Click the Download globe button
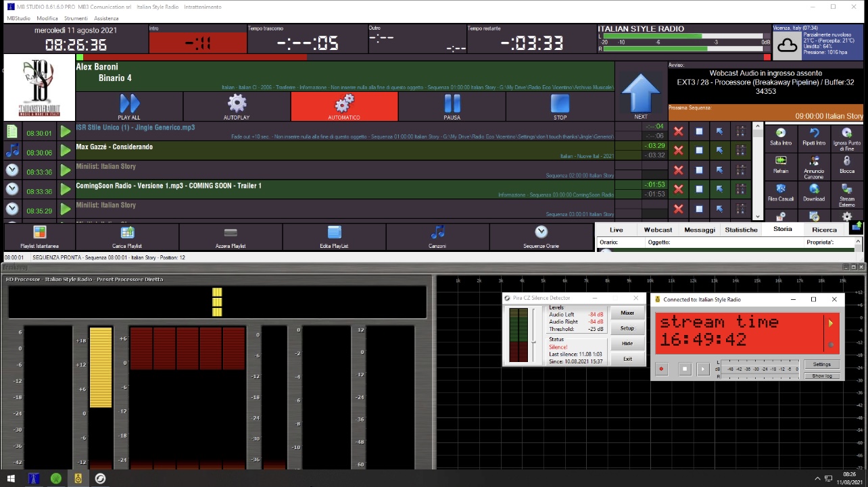The image size is (868, 487). pyautogui.click(x=814, y=193)
